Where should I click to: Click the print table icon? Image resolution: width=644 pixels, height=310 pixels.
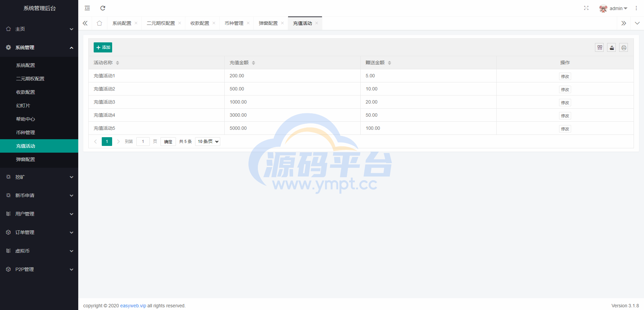pos(624,47)
